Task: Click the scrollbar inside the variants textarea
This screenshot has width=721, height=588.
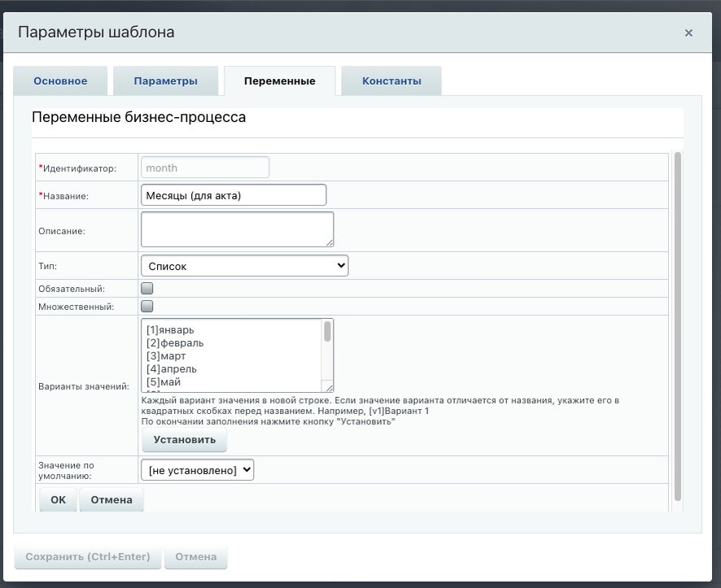Action: (x=328, y=333)
